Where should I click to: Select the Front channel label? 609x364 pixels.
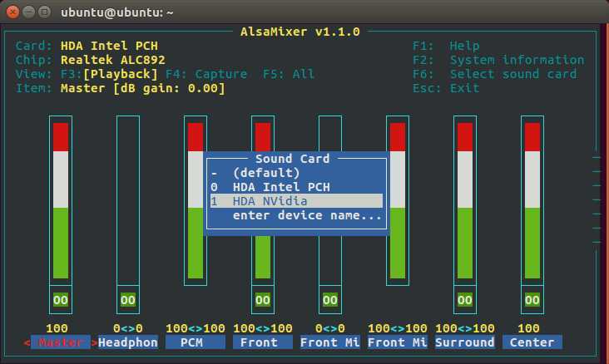click(263, 342)
